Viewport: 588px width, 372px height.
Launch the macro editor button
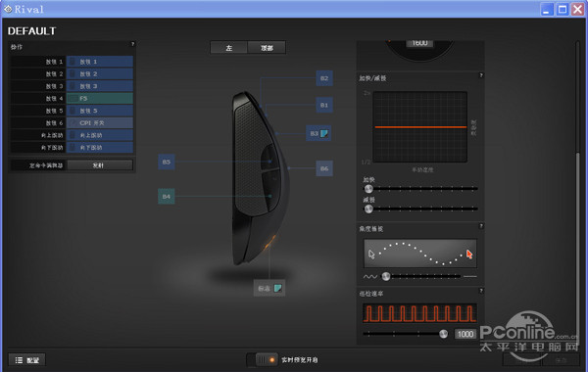tap(100, 165)
